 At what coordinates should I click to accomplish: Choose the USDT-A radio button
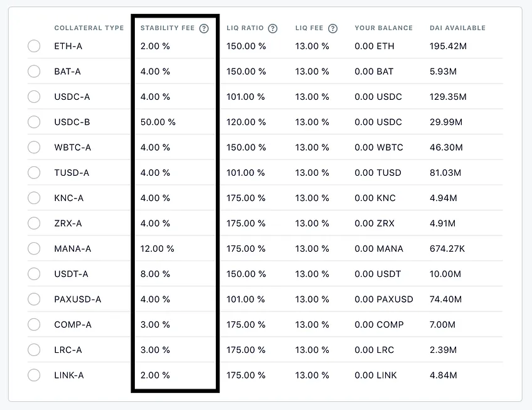34,274
